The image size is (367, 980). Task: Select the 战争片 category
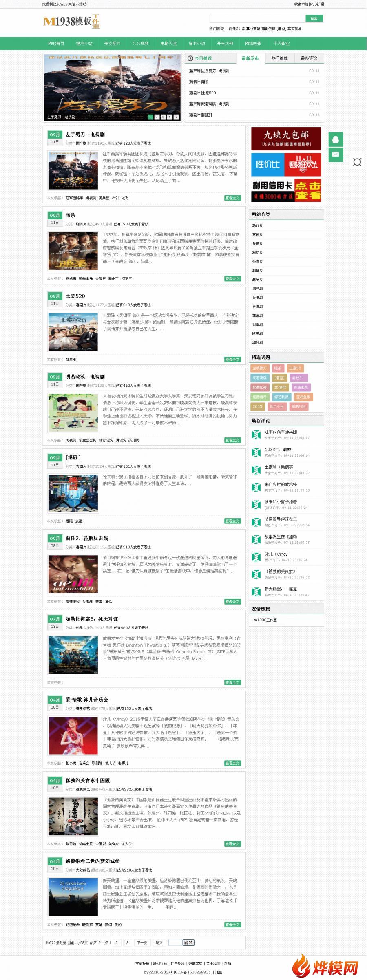tap(258, 280)
